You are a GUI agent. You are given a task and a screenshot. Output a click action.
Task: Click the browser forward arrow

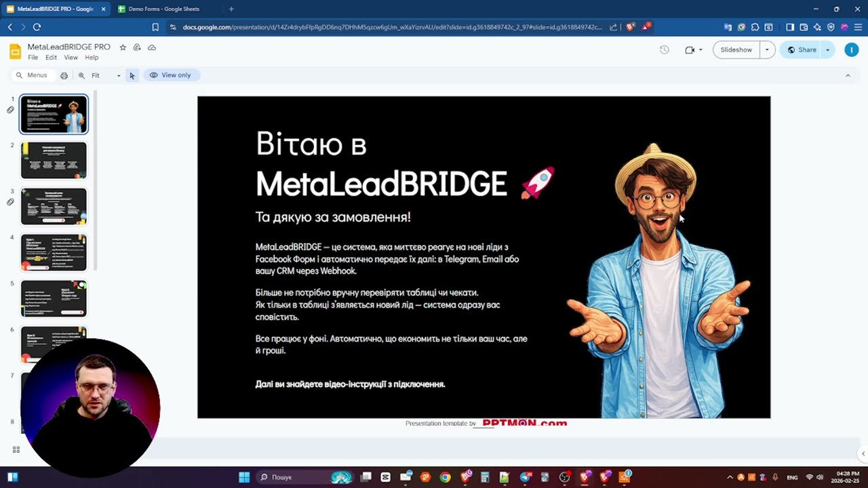(23, 27)
